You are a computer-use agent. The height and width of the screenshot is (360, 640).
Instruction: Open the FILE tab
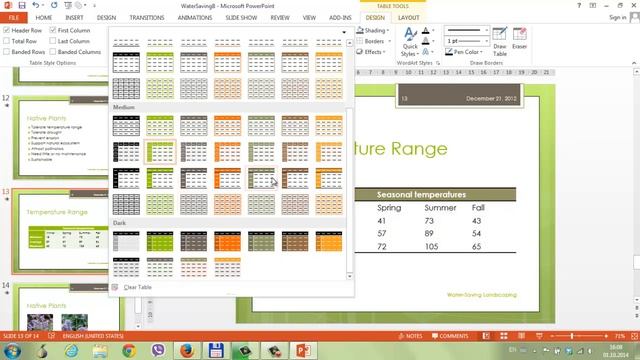(13, 18)
